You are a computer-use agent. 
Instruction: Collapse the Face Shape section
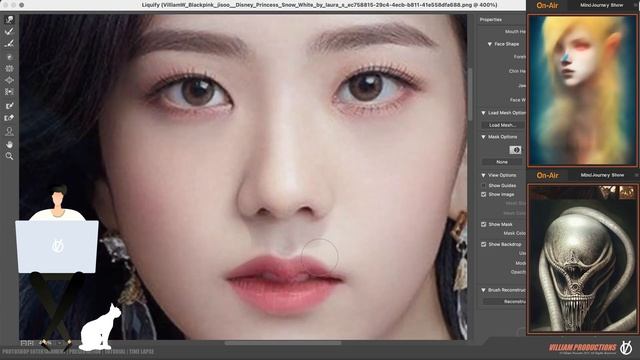point(489,44)
